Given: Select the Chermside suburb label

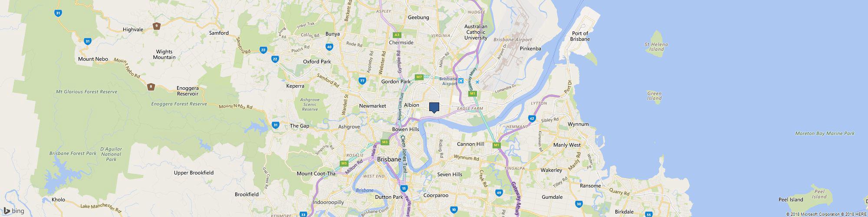Looking at the screenshot, I should 401,43.
